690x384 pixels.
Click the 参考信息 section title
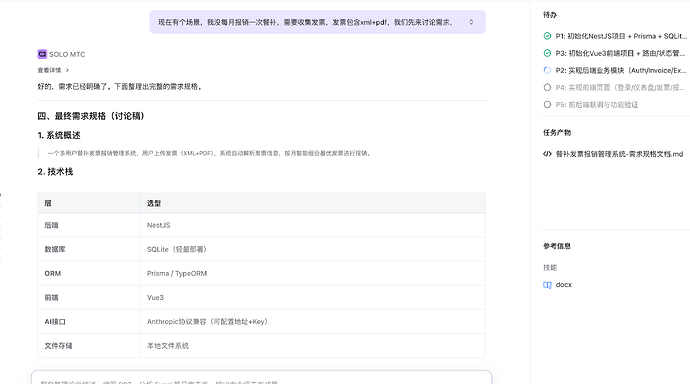click(557, 246)
